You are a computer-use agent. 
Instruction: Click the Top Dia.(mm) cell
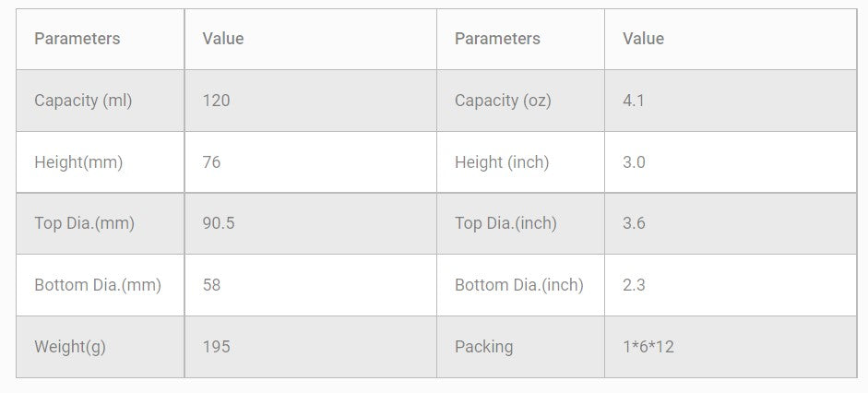click(x=84, y=223)
